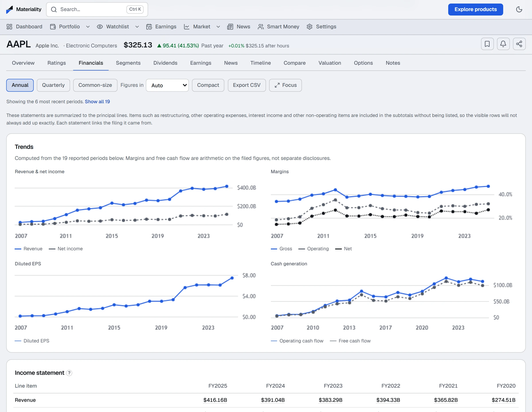Click the Dashboard grid icon
This screenshot has width=532, height=412.
tap(10, 27)
